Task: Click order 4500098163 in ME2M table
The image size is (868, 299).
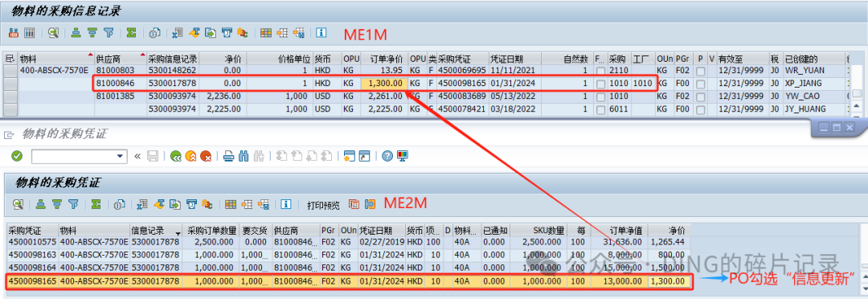Action: click(32, 255)
